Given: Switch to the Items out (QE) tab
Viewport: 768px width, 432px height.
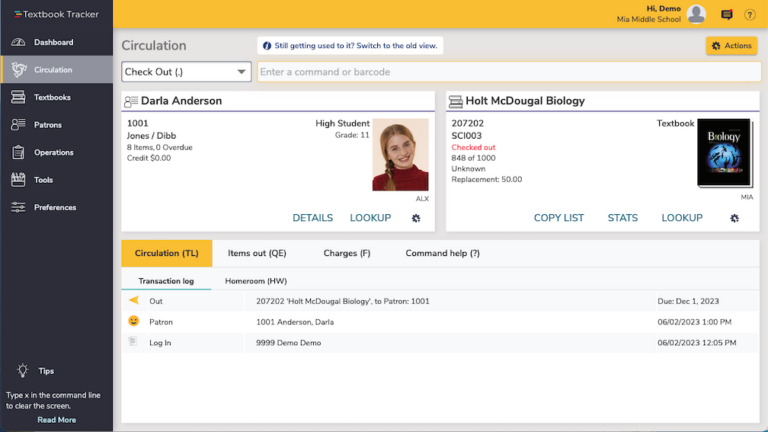Looking at the screenshot, I should 256,254.
